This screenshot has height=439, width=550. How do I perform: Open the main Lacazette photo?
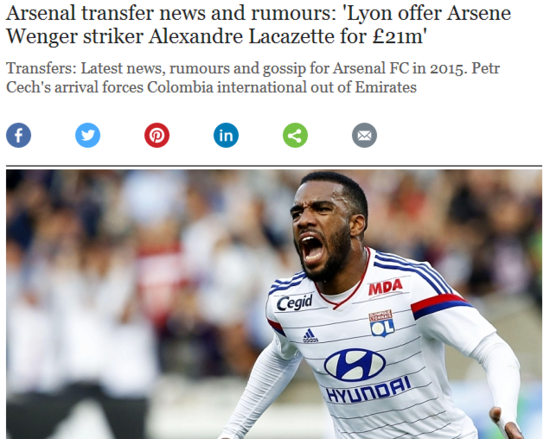point(274,304)
